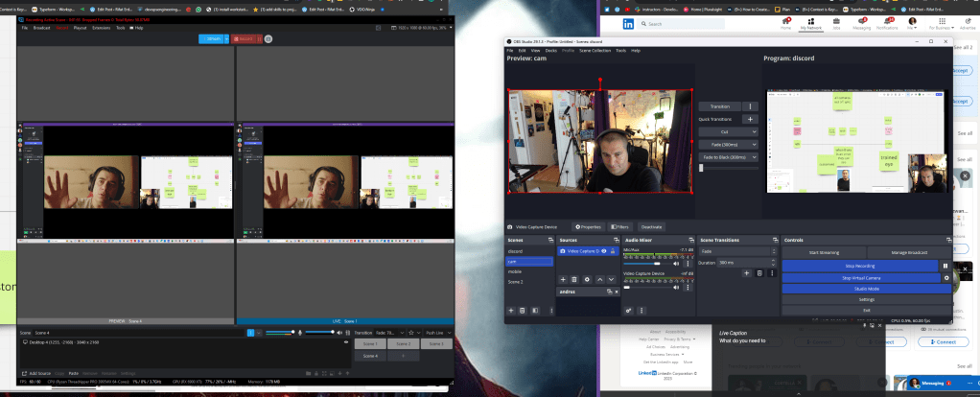Click Add Source in left app
Viewport: 980px width, 397px height.
click(x=36, y=373)
